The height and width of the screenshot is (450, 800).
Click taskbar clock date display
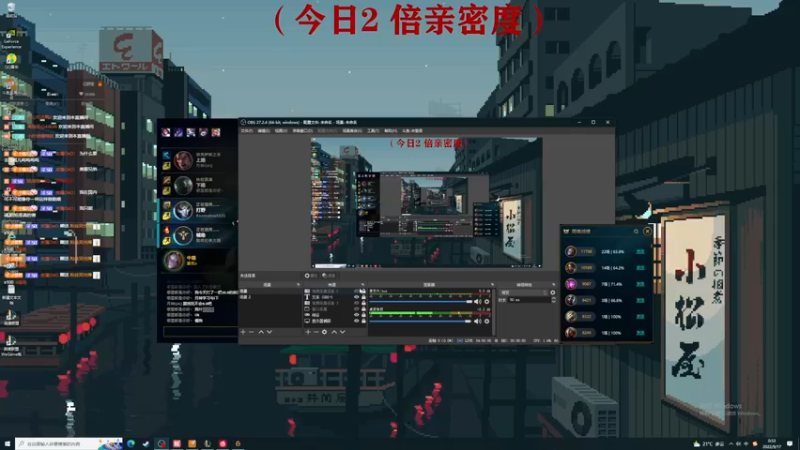click(x=772, y=444)
